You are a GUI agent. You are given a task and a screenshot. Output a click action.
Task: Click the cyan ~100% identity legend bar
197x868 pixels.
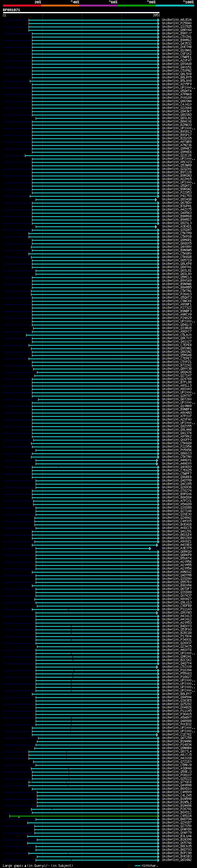[x=175, y=6]
